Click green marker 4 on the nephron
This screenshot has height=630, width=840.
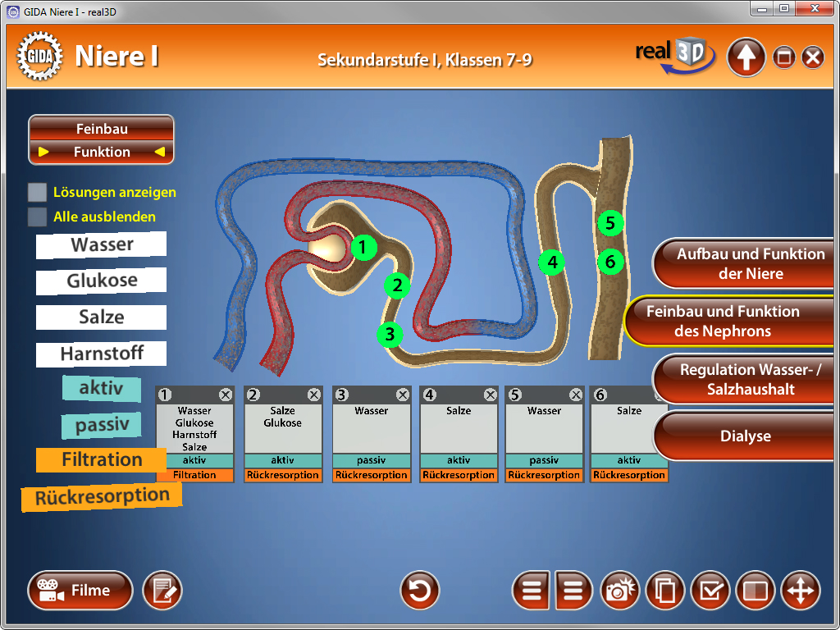(552, 262)
